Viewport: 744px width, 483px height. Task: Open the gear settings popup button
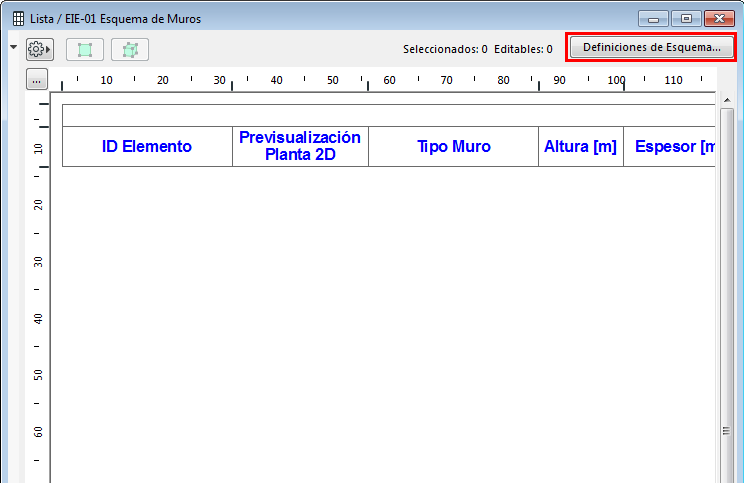[x=40, y=49]
